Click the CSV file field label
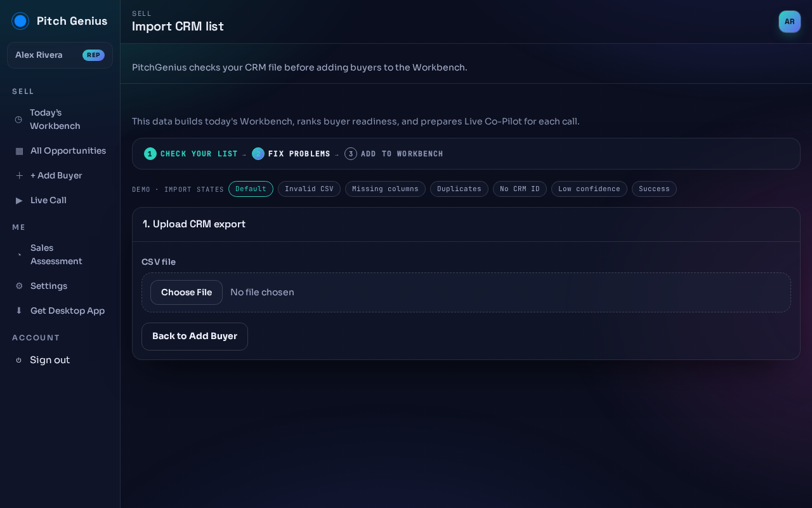Screen dimensions: 812x508 click(159, 262)
